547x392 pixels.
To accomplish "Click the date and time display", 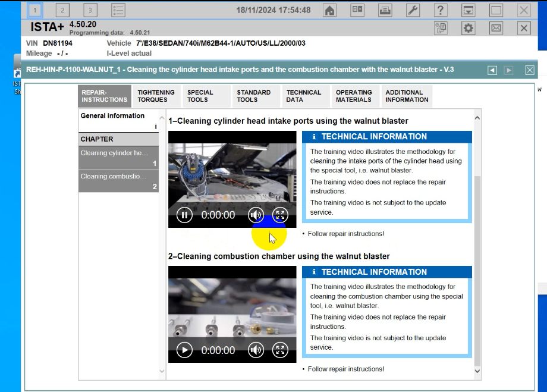I will tap(273, 10).
